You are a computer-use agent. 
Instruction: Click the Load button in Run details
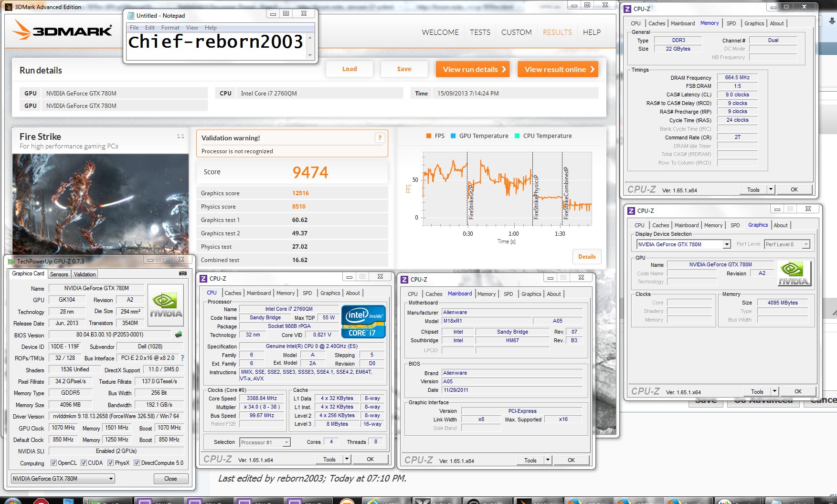(x=350, y=69)
